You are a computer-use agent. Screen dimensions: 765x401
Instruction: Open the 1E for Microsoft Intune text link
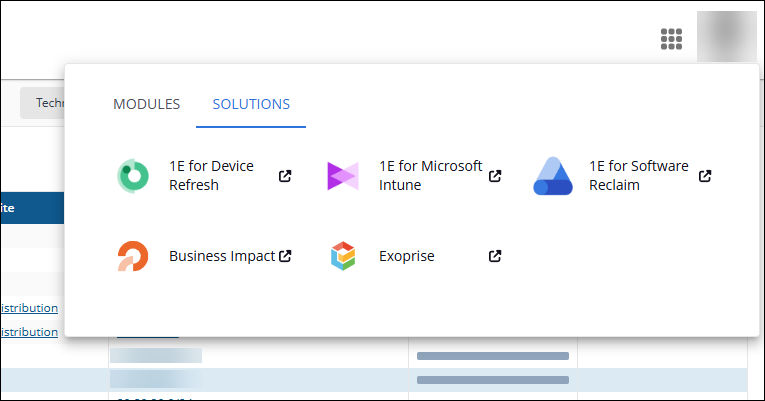[430, 176]
